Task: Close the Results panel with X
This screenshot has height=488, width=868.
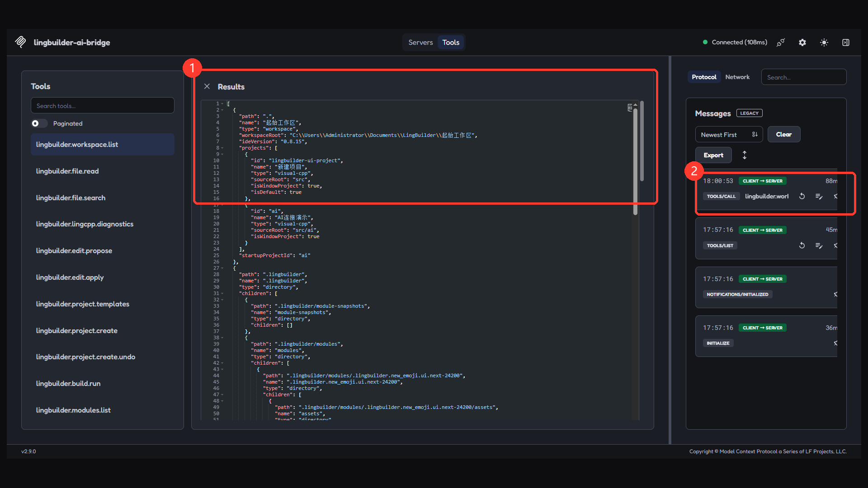Action: coord(207,86)
